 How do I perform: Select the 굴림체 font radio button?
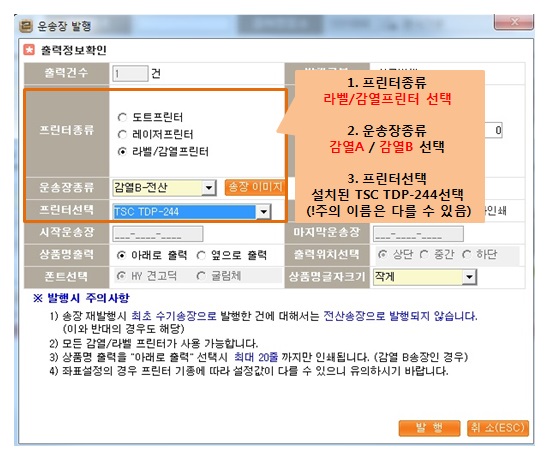point(201,276)
